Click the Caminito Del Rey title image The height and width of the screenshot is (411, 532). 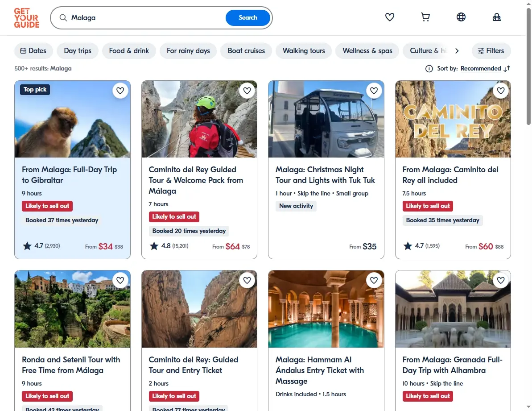(453, 119)
